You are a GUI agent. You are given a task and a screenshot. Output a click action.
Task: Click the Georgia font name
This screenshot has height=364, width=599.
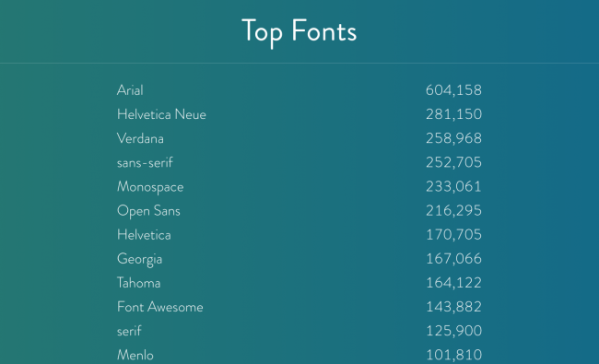click(139, 259)
